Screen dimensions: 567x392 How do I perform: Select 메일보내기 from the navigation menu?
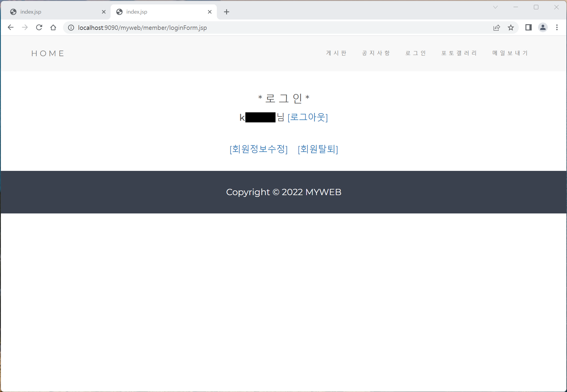click(510, 53)
